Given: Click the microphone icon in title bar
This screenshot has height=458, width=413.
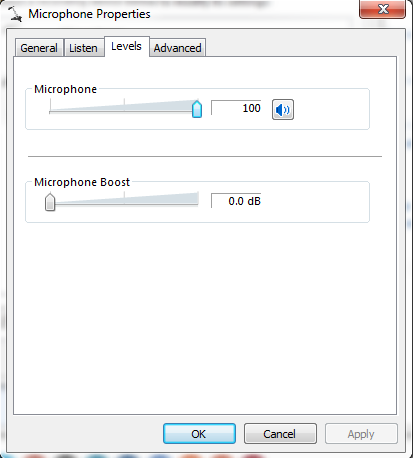Looking at the screenshot, I should 15,14.
